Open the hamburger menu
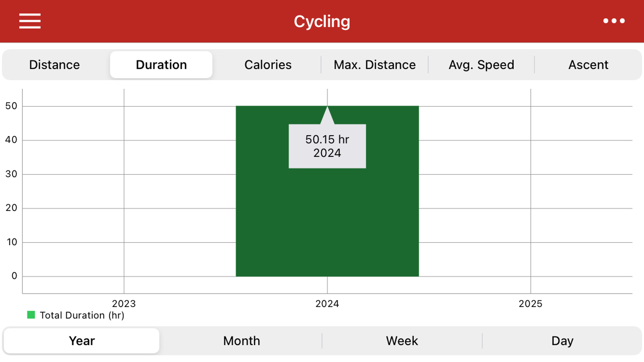The height and width of the screenshot is (362, 644). [x=30, y=21]
